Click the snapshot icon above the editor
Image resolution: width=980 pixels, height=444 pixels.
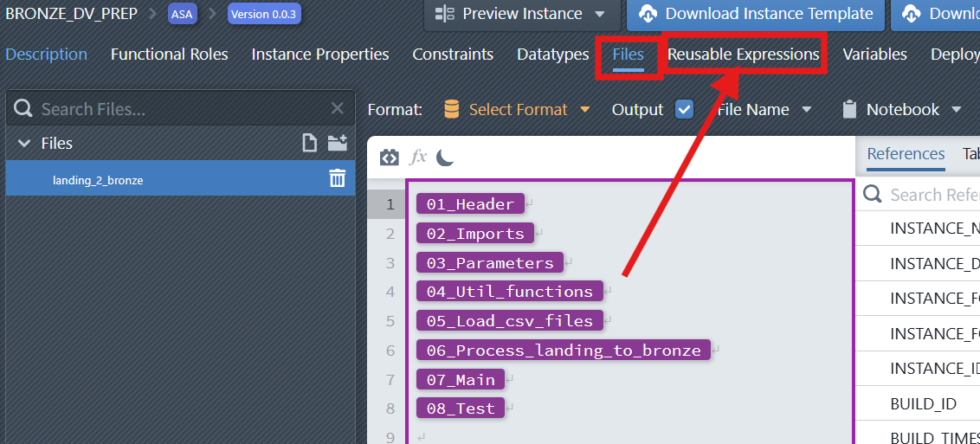tap(390, 158)
